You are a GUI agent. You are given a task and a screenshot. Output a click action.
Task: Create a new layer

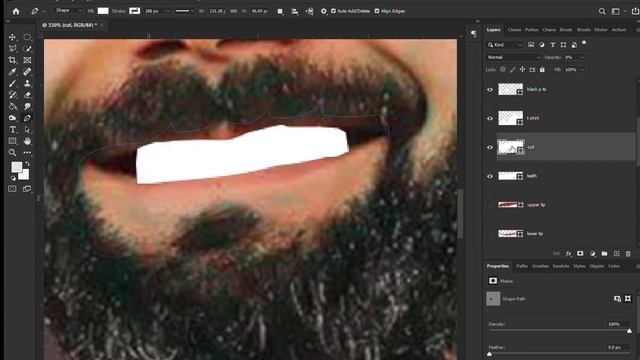(616, 253)
